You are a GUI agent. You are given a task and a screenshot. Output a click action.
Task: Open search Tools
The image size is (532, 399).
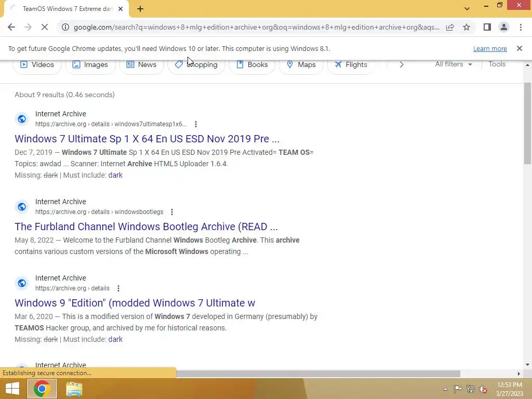point(497,64)
